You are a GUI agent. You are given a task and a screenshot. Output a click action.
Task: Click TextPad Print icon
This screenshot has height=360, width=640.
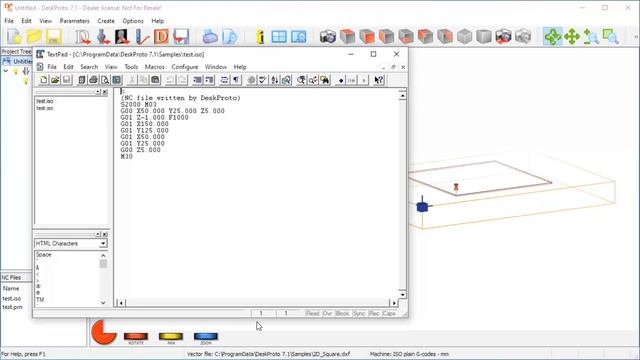tap(93, 80)
